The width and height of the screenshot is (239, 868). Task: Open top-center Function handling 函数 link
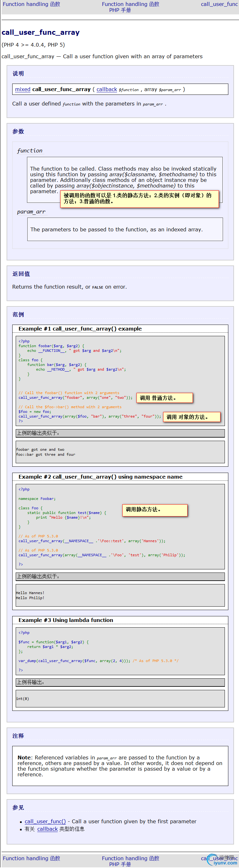click(130, 4)
